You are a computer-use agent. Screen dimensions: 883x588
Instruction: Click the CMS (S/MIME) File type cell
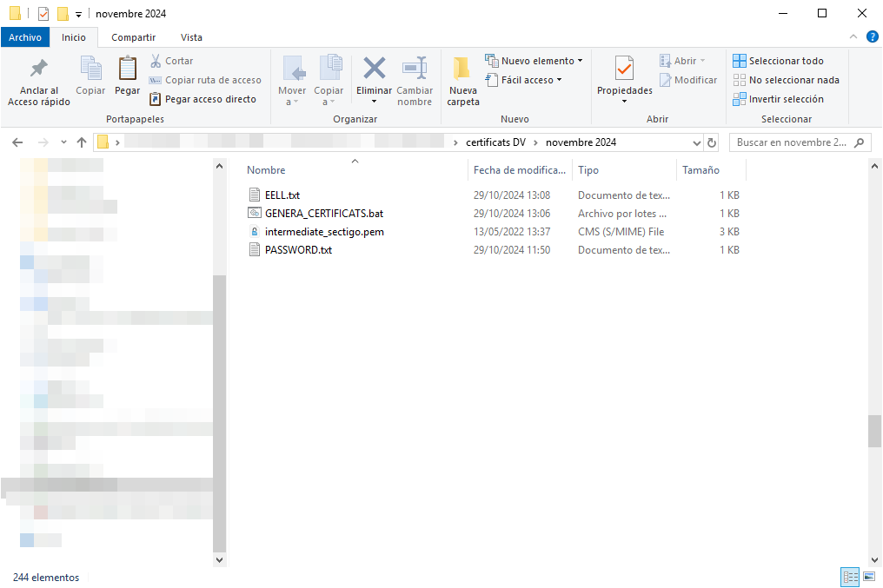pyautogui.click(x=621, y=232)
